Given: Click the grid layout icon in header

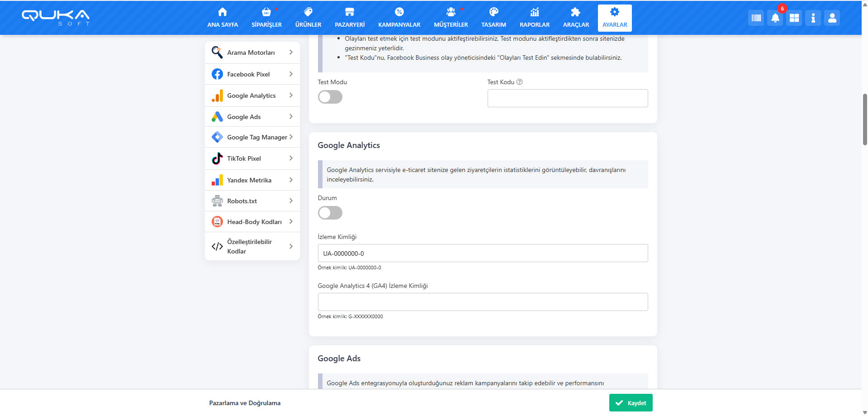Looking at the screenshot, I should pos(794,18).
